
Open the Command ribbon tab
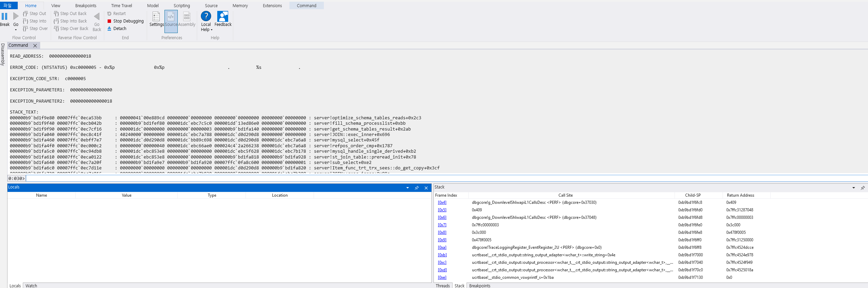pyautogui.click(x=306, y=5)
